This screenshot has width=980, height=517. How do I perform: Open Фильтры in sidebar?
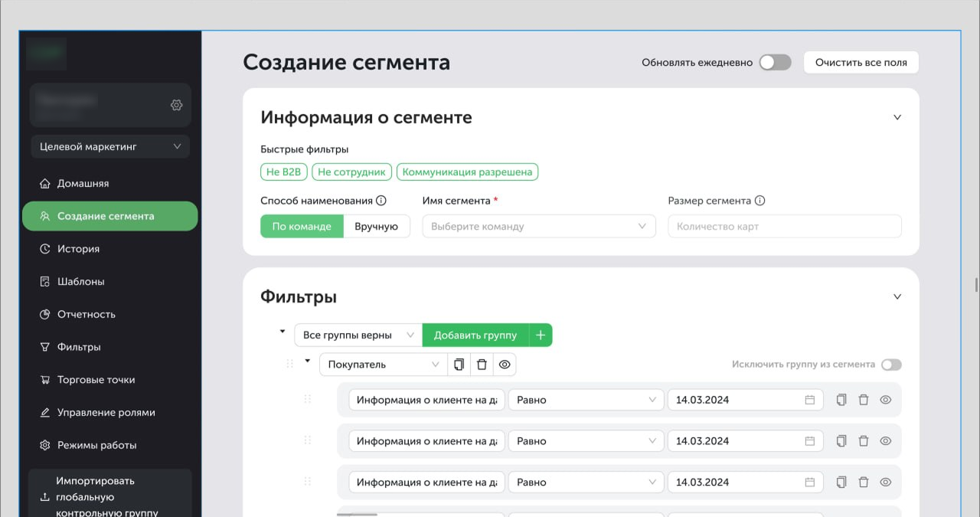click(x=110, y=347)
